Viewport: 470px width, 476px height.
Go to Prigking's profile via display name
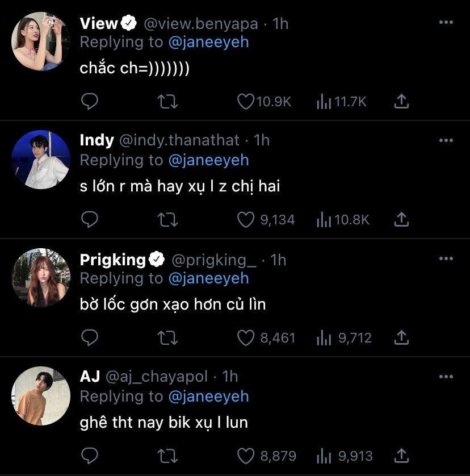113,260
